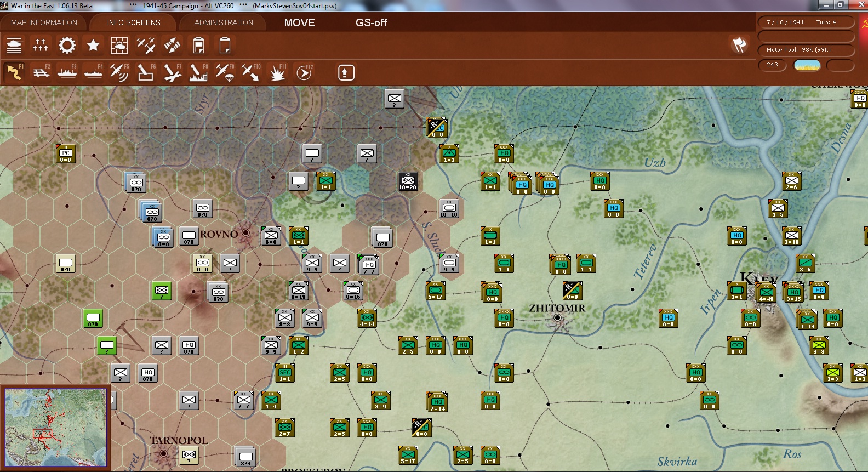Select the 2=6 unit counter
Image resolution: width=868 pixels, height=472 pixels.
(x=791, y=181)
